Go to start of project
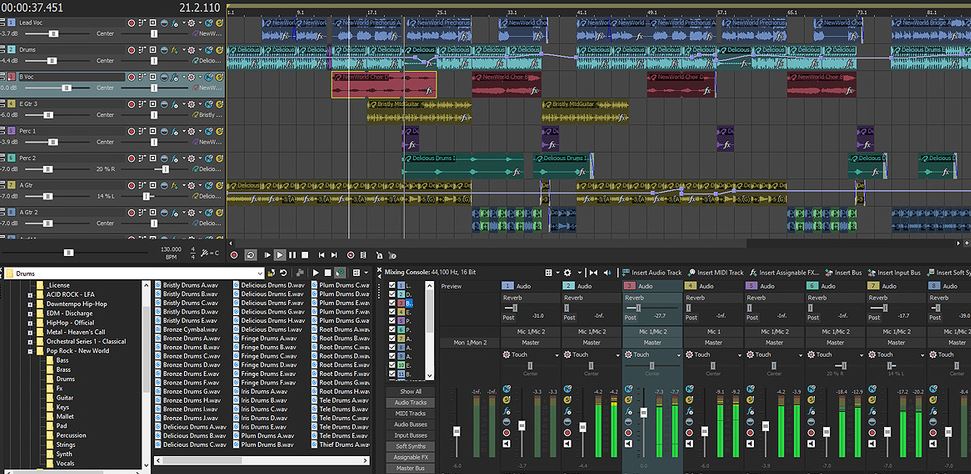The image size is (971, 474). 321,255
